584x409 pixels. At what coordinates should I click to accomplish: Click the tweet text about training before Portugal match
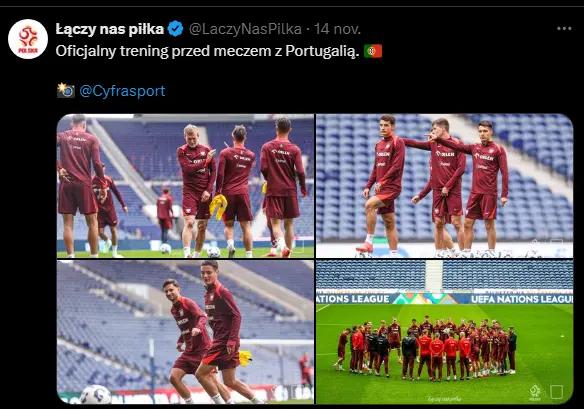(x=207, y=51)
